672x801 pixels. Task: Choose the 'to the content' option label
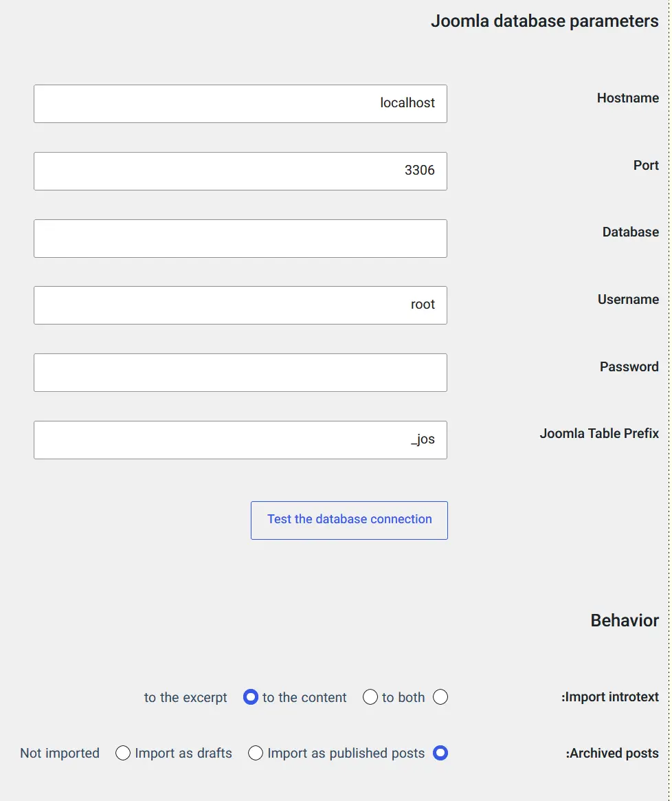point(304,697)
